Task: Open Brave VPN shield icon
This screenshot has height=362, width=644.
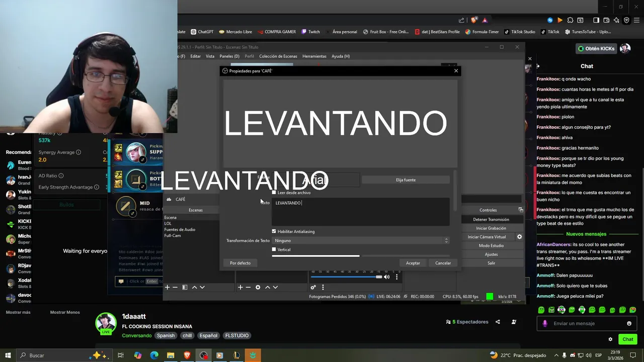Action: click(626, 20)
